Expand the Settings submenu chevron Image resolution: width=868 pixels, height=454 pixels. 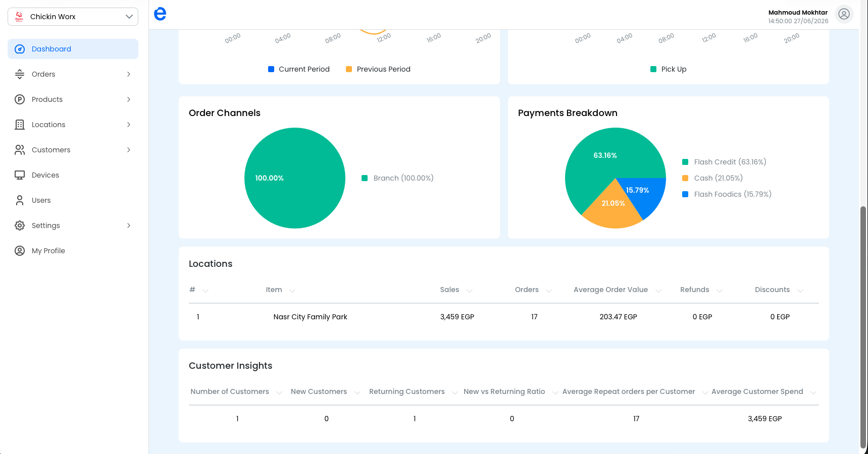point(129,225)
